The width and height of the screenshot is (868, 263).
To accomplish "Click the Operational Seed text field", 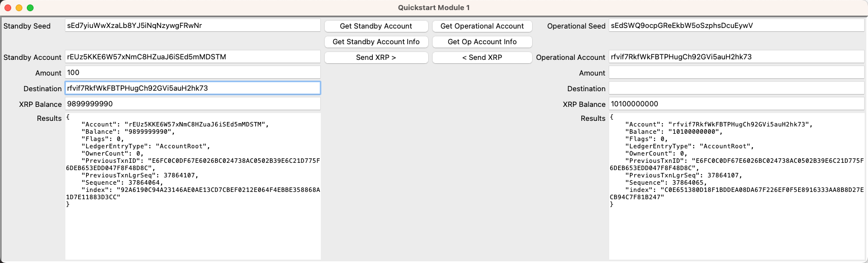I will click(736, 26).
